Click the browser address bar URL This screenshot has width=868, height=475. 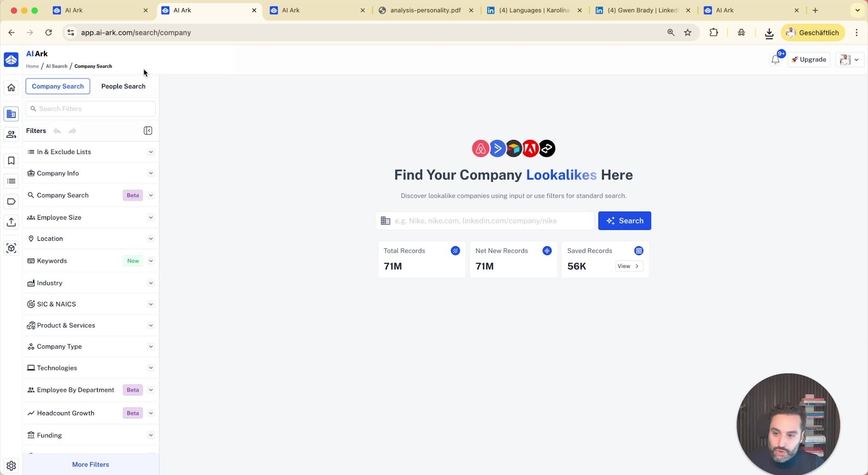[136, 33]
